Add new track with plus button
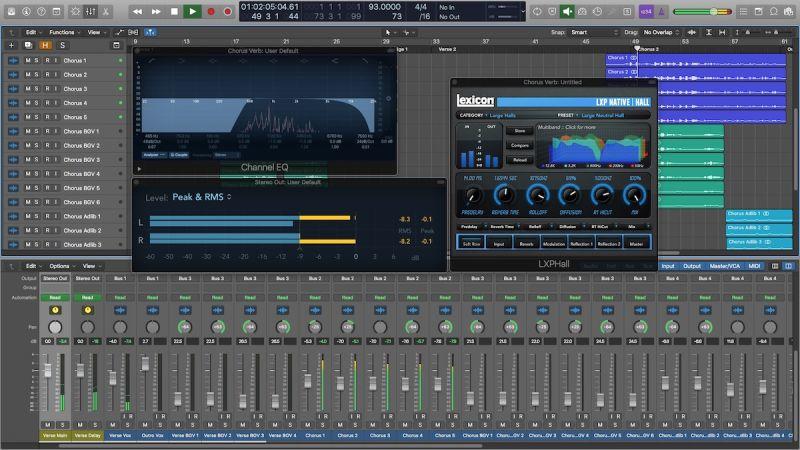The image size is (800, 450). pyautogui.click(x=11, y=45)
